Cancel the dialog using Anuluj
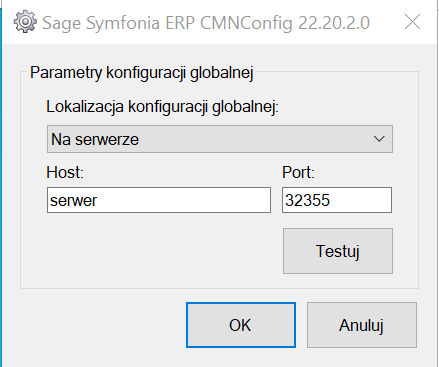 362,325
